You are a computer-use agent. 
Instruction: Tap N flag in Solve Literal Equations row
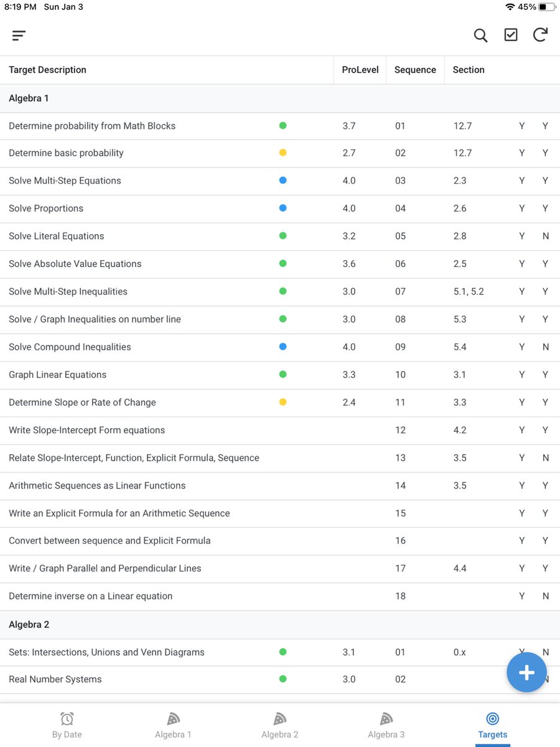(x=546, y=237)
